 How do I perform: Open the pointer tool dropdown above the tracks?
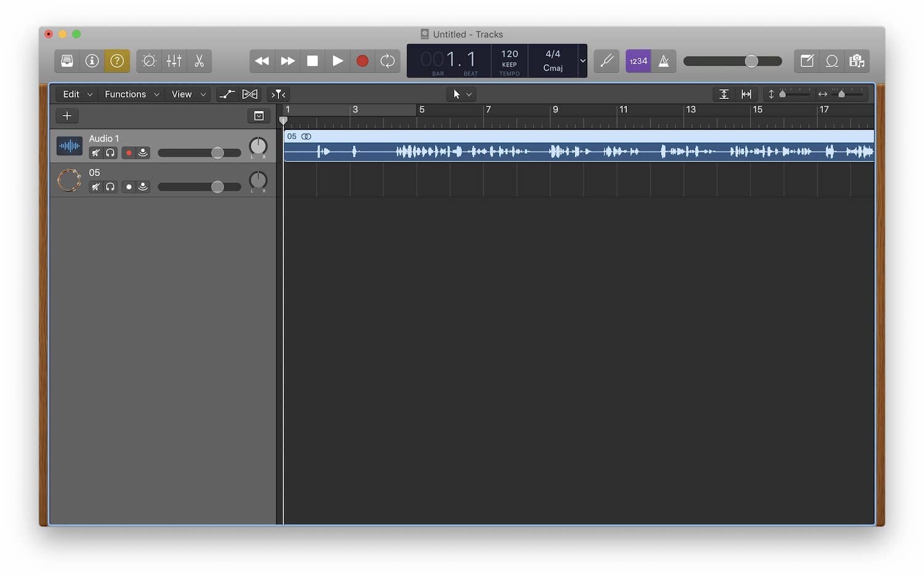coord(461,94)
